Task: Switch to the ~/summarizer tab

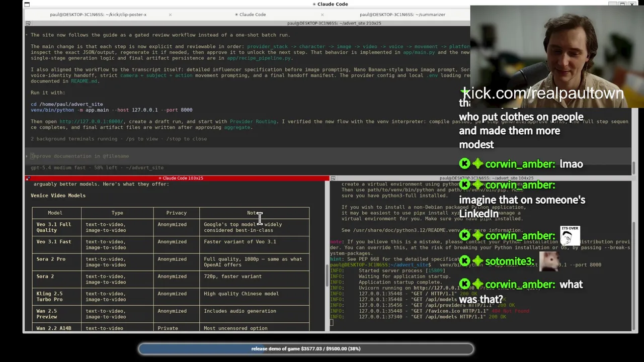Action: [x=403, y=15]
